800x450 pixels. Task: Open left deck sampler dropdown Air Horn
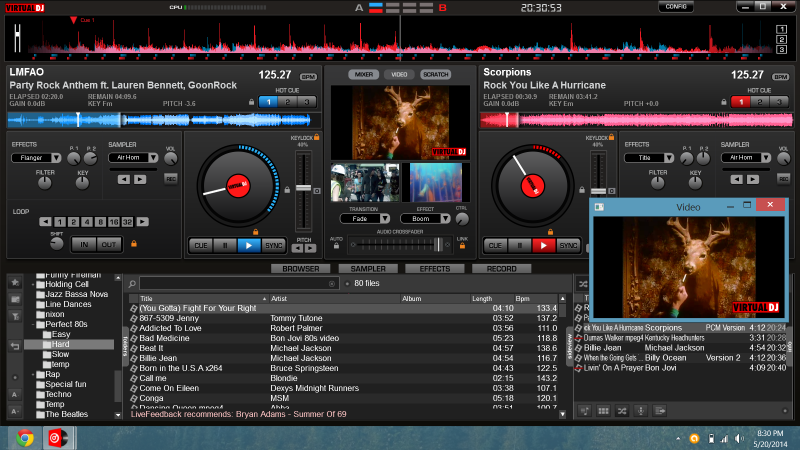point(133,158)
